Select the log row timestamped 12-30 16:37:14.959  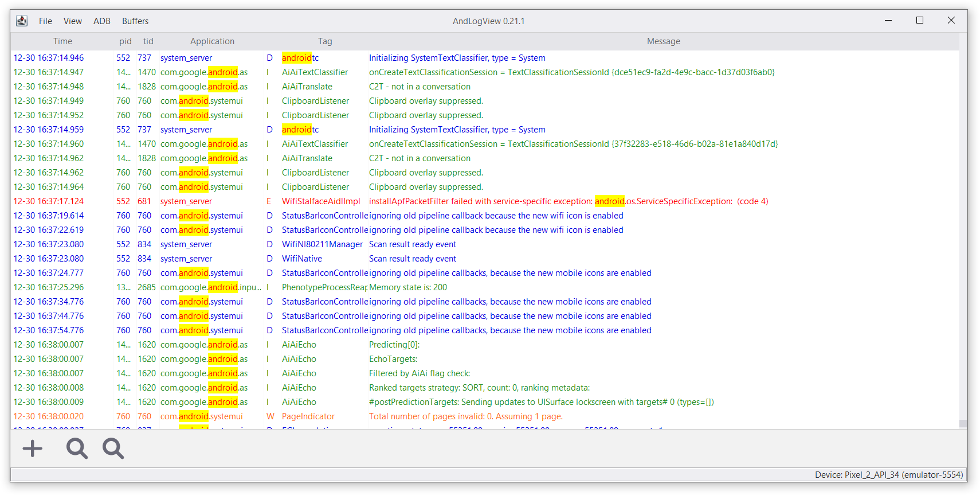pyautogui.click(x=485, y=130)
